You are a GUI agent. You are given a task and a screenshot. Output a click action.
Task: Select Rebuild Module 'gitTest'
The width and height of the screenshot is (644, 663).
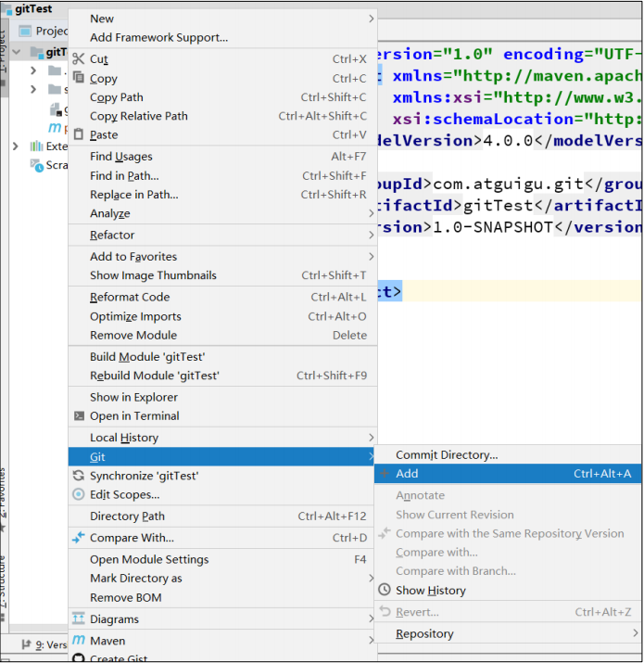click(222, 376)
